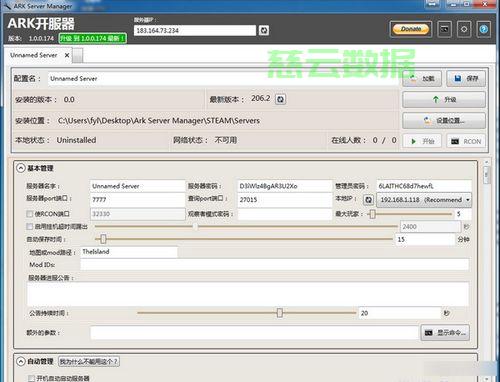This screenshot has height=382, width=500.
Task: Click the vertical scrollbar thumb at right
Action: [x=486, y=174]
